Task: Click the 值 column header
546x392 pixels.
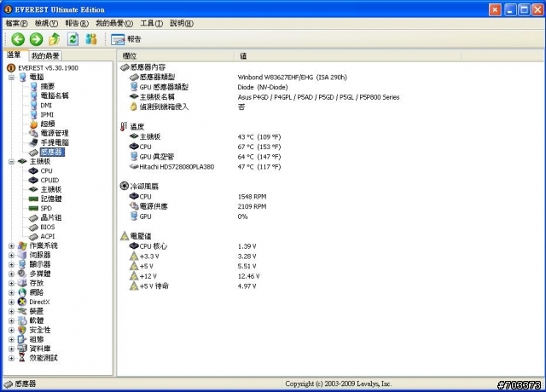Action: coord(348,55)
